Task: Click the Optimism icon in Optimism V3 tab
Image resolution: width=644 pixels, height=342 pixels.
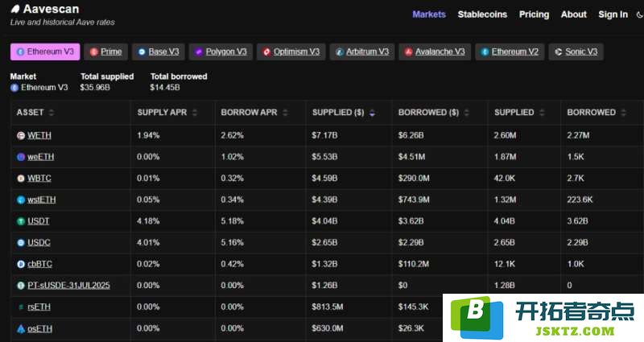Action: (266, 52)
